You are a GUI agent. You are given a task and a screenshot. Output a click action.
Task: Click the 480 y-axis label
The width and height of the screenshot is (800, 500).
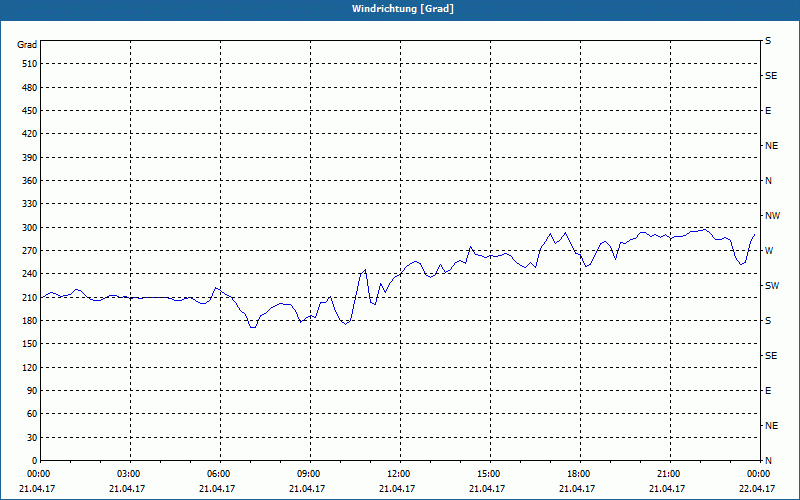pos(30,87)
